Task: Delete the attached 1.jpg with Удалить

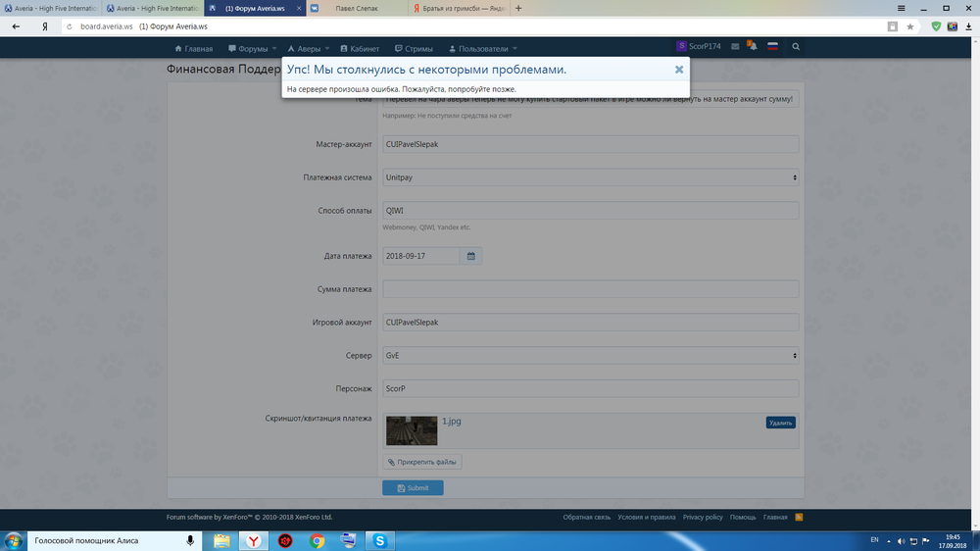Action: (780, 423)
